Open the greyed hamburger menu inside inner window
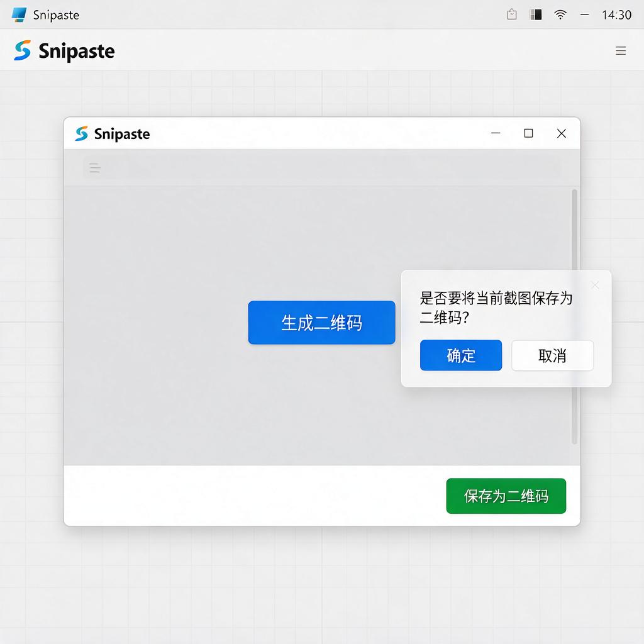Image resolution: width=644 pixels, height=644 pixels. point(95,167)
